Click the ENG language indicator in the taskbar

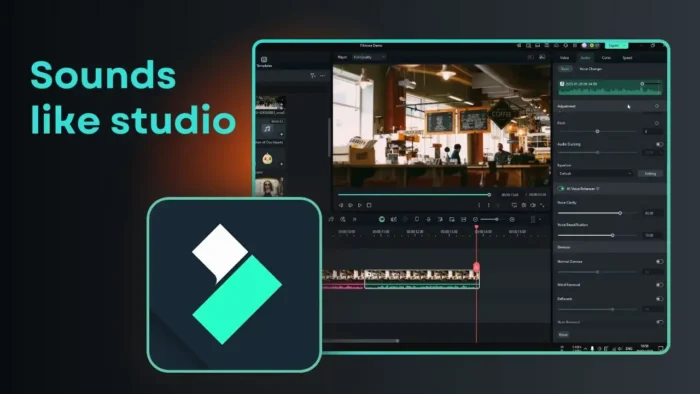(x=629, y=348)
